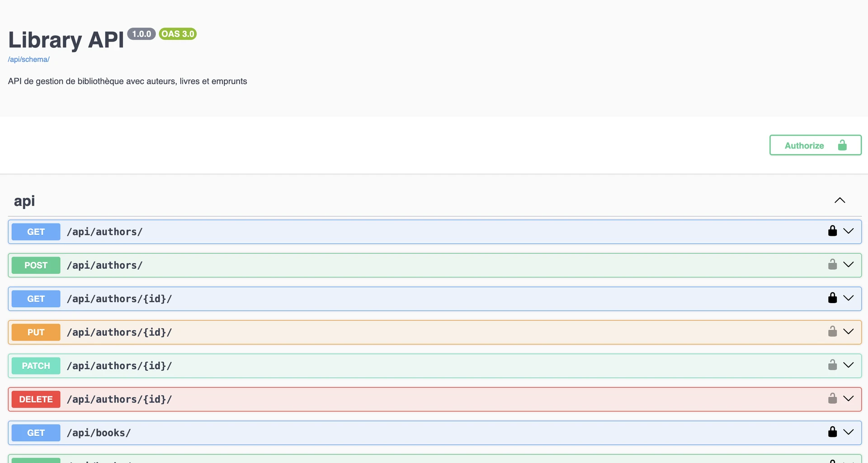The width and height of the screenshot is (868, 463).
Task: Open the /api/schema/ link
Action: click(x=28, y=59)
